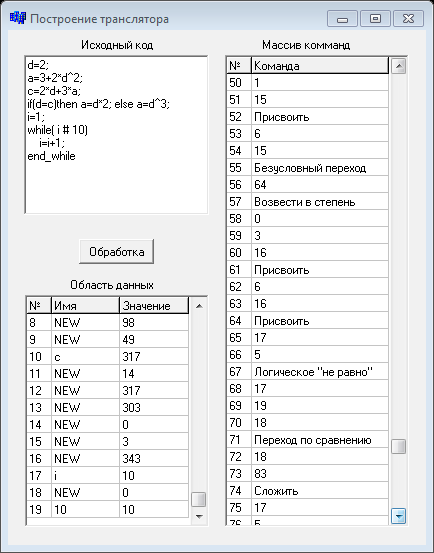This screenshot has height=553, width=434.
Task: Select variable c value cell 317
Action: coord(154,357)
